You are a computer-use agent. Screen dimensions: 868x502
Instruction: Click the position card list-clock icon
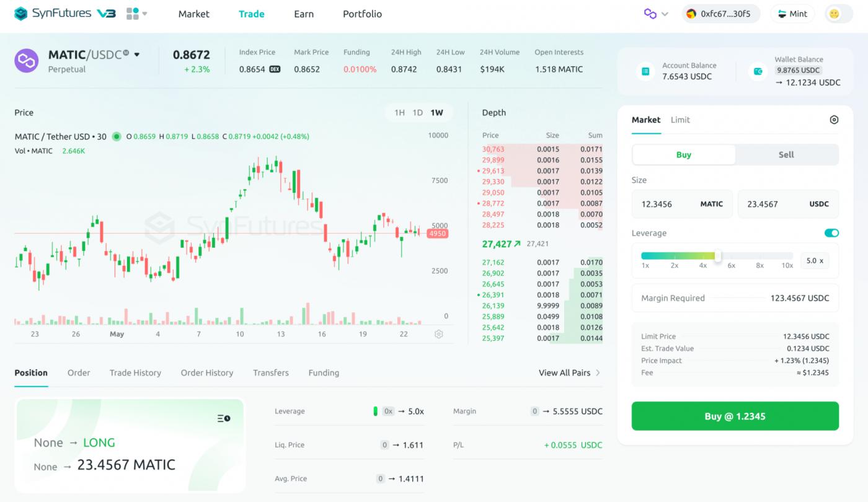tap(224, 419)
